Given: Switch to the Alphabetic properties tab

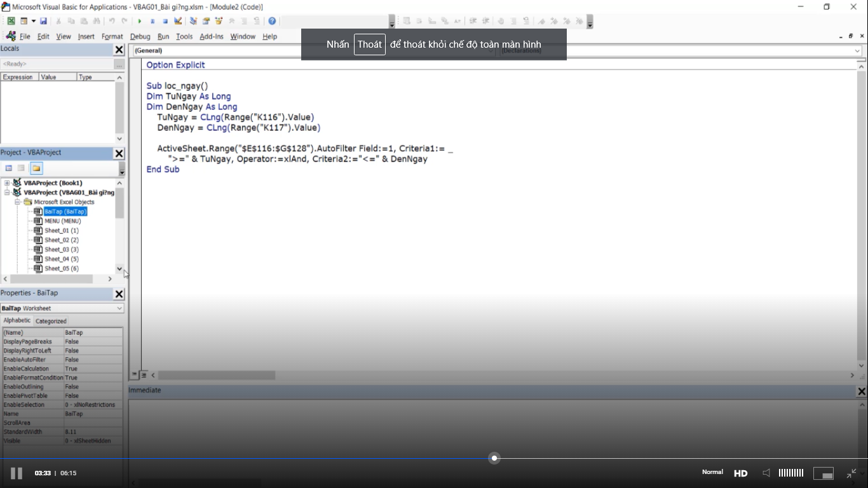Looking at the screenshot, I should point(17,320).
